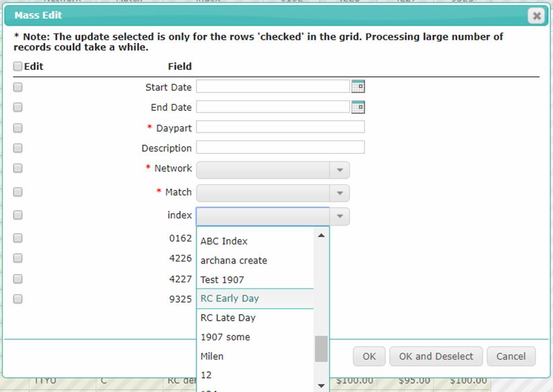Screen dimensions: 553x392
Task: Tick the 4226 row checkbox
Action: tap(17, 258)
